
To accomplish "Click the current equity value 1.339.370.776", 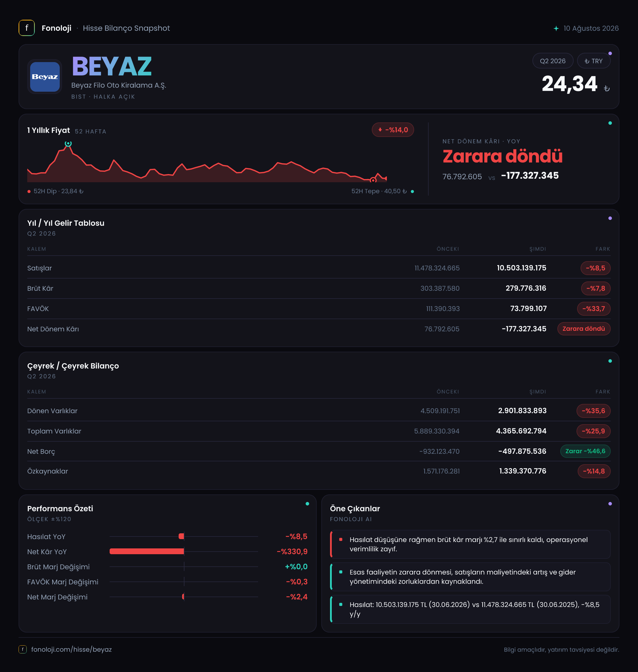I will pyautogui.click(x=523, y=471).
